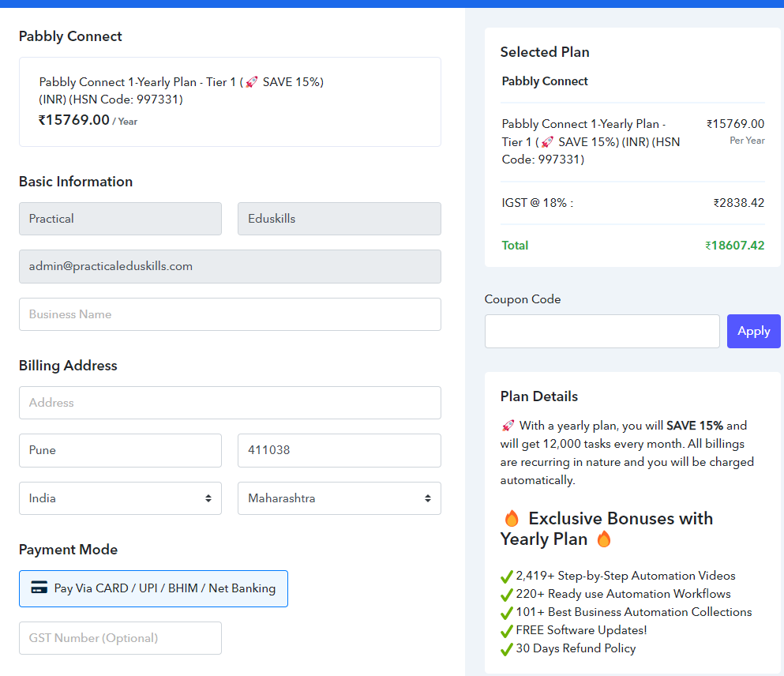
Task: Click the postal code field 411038
Action: click(339, 450)
